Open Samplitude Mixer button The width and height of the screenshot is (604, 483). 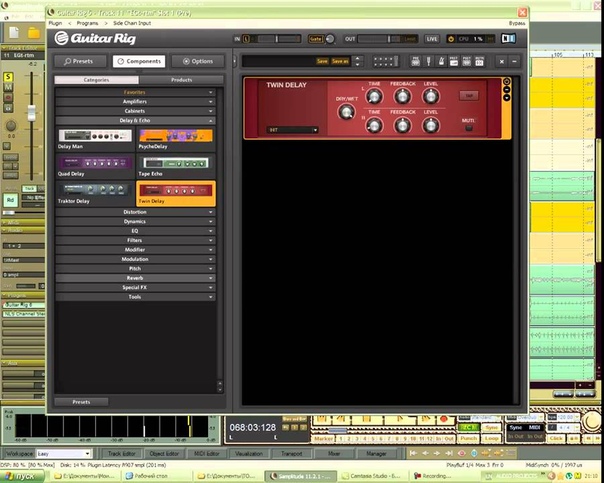coord(334,454)
